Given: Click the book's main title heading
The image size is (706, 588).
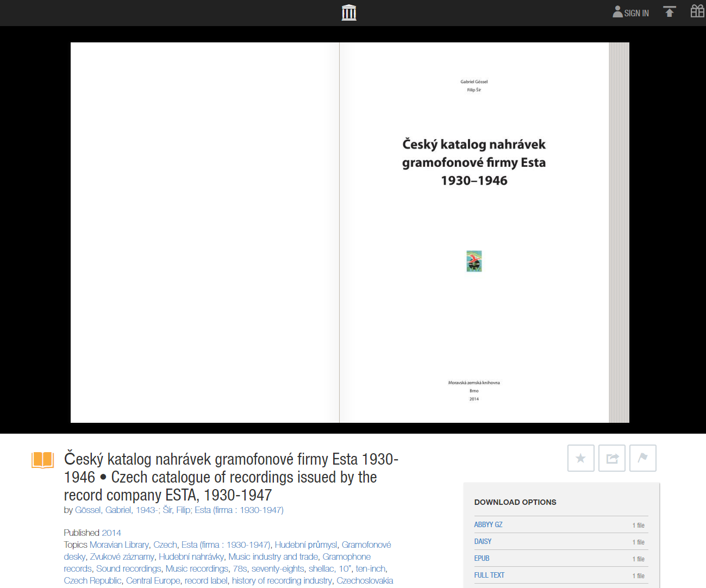Looking at the screenshot, I should (232, 477).
